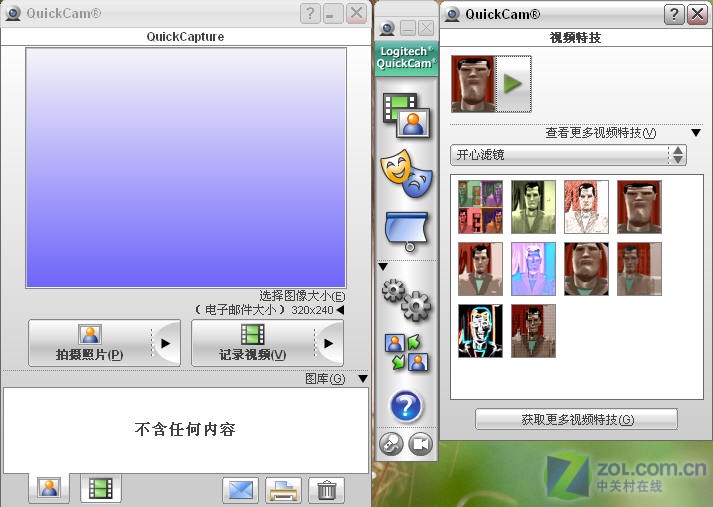This screenshot has height=507, width=713.
Task: Select the black neon outline effect thumbnail
Action: (481, 331)
